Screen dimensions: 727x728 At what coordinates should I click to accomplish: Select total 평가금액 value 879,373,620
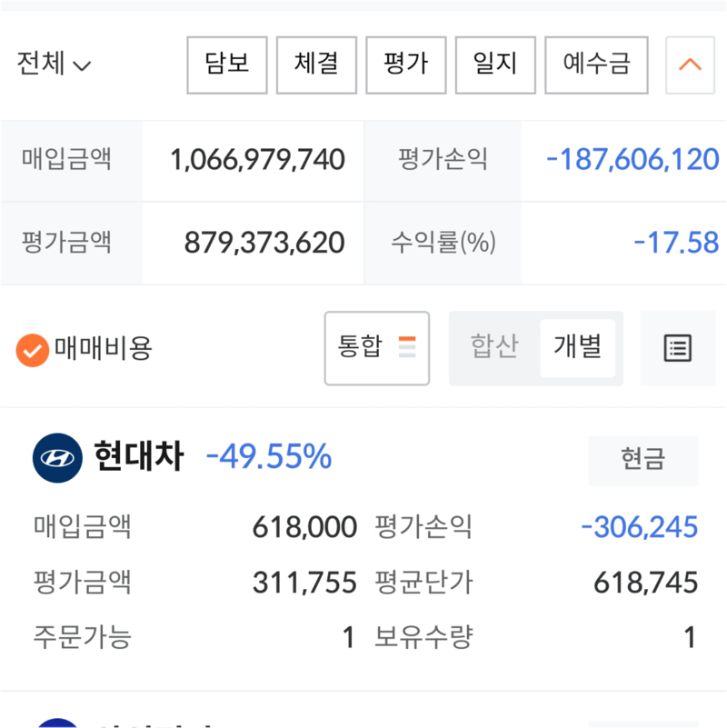click(x=264, y=243)
